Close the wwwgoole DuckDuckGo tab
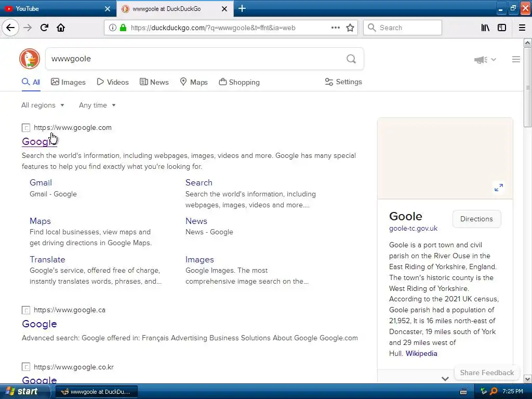The image size is (532, 399). click(224, 9)
